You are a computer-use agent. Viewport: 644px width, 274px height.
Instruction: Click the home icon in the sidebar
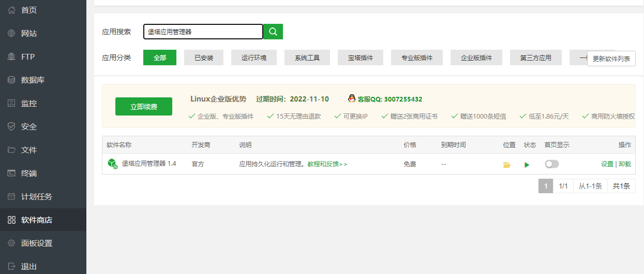(11, 10)
